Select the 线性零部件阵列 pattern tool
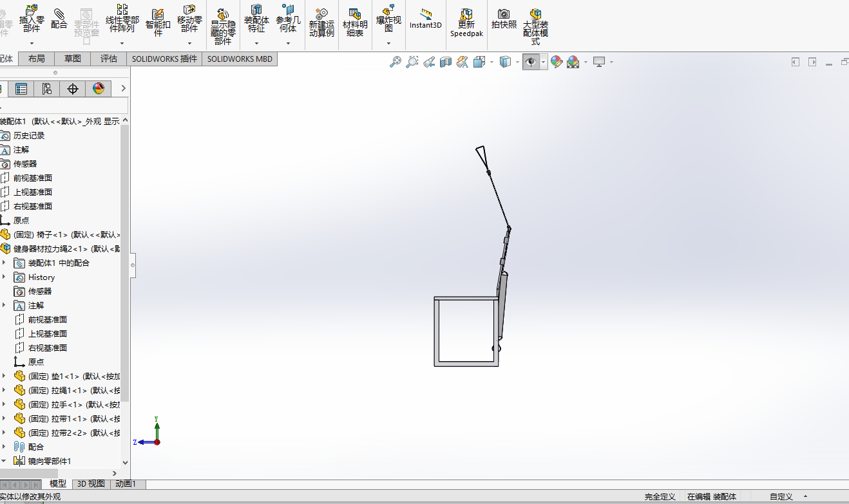 click(122, 18)
